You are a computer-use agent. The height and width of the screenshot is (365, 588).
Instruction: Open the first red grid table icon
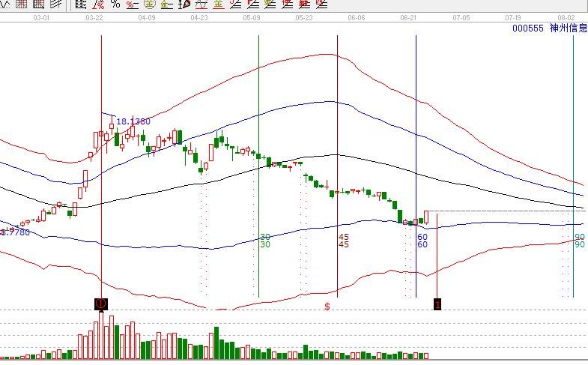(22, 4)
